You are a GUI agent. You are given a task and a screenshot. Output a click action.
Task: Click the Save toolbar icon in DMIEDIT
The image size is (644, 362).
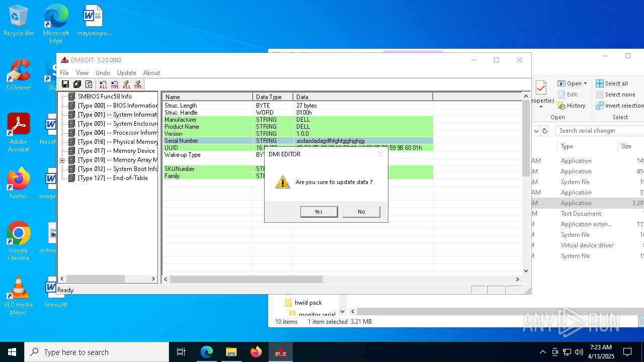point(65,84)
